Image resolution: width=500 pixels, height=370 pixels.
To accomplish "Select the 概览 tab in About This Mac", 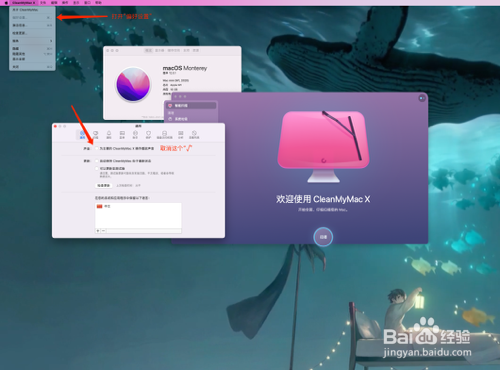I will [x=148, y=50].
